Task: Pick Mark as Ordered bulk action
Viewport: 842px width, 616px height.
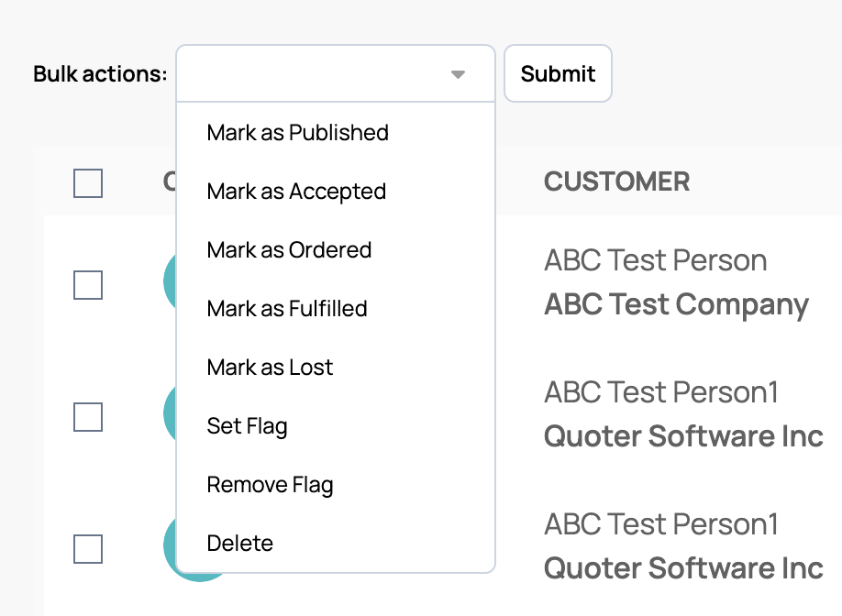Action: (289, 250)
